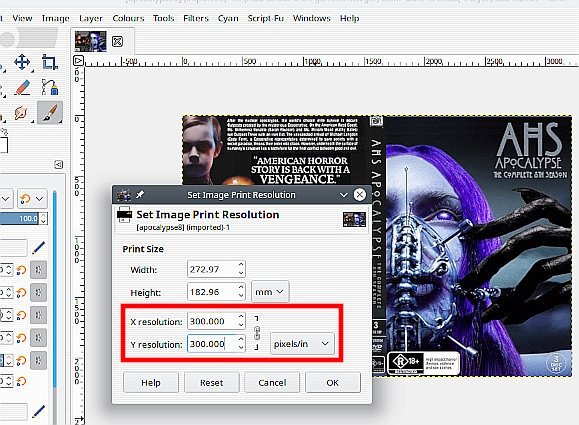Click the Width input field 272.97
This screenshot has width=579, height=425.
(x=212, y=269)
